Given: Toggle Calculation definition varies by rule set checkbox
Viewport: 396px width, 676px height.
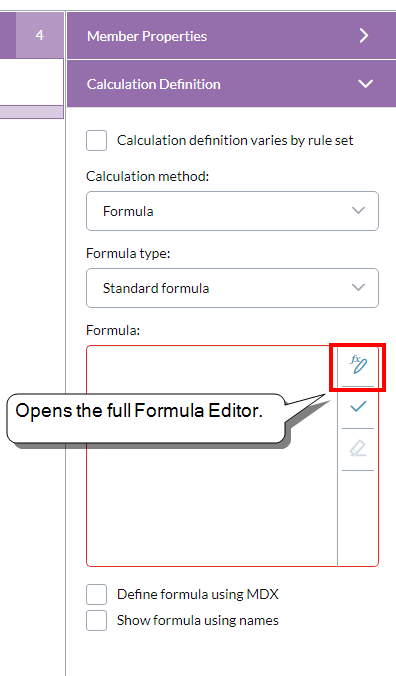Looking at the screenshot, I should (97, 141).
